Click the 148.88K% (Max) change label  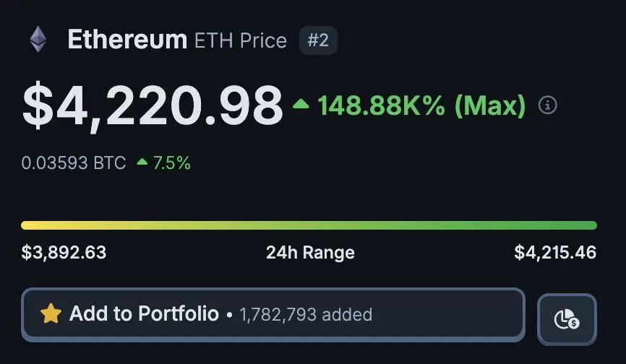click(x=421, y=105)
